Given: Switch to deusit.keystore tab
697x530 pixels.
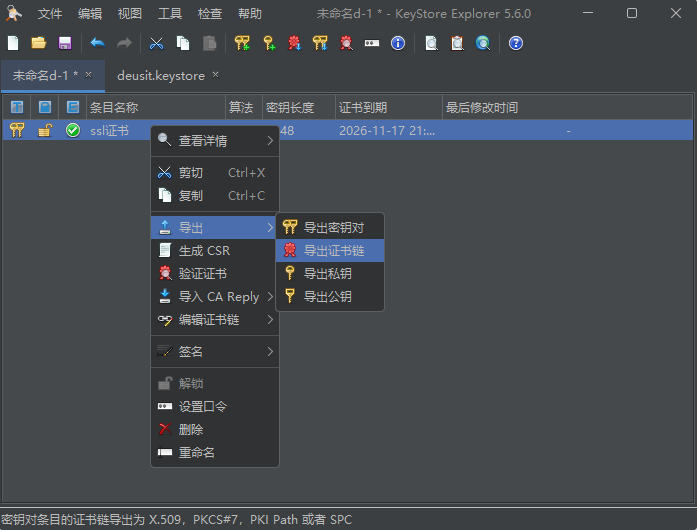Looking at the screenshot, I should tap(160, 75).
